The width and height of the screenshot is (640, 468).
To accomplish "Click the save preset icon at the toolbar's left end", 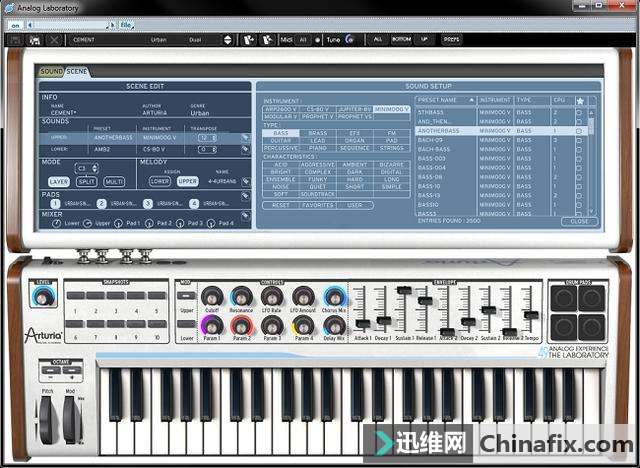I will tap(16, 40).
